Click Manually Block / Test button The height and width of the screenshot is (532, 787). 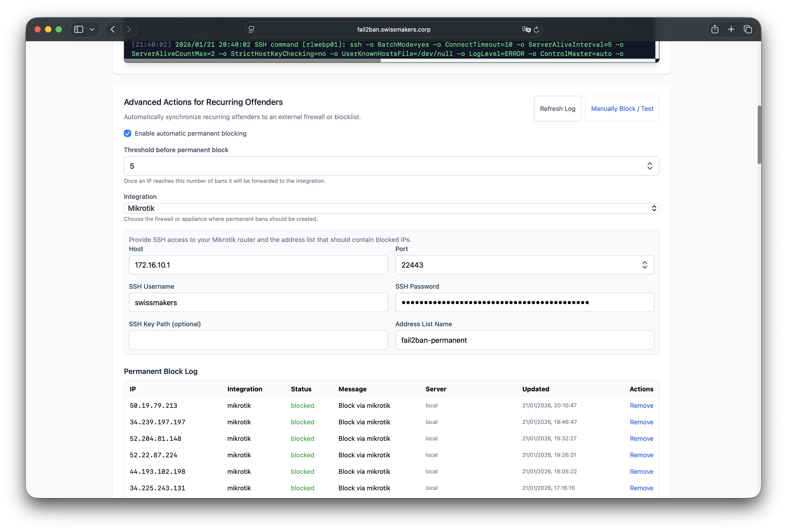[x=622, y=109]
